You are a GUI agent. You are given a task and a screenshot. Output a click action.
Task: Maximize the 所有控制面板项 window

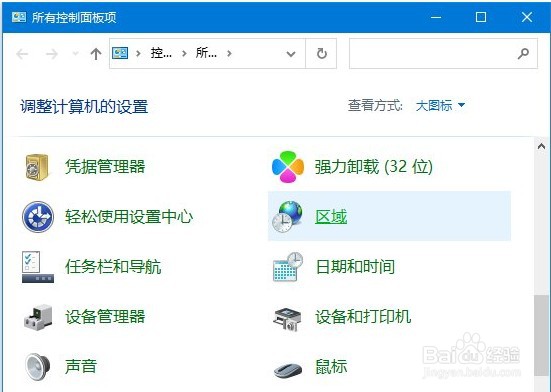tap(481, 17)
